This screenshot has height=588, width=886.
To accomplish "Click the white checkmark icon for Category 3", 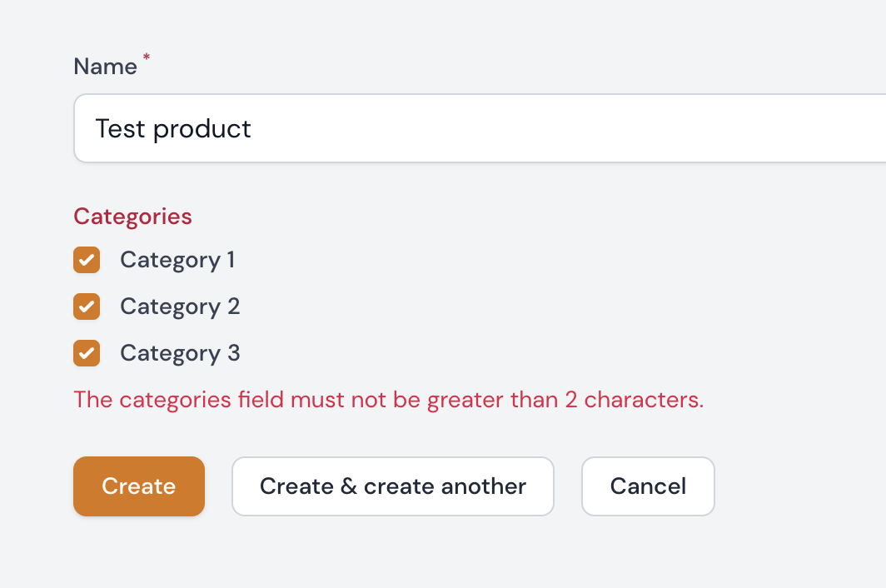I will (x=87, y=353).
